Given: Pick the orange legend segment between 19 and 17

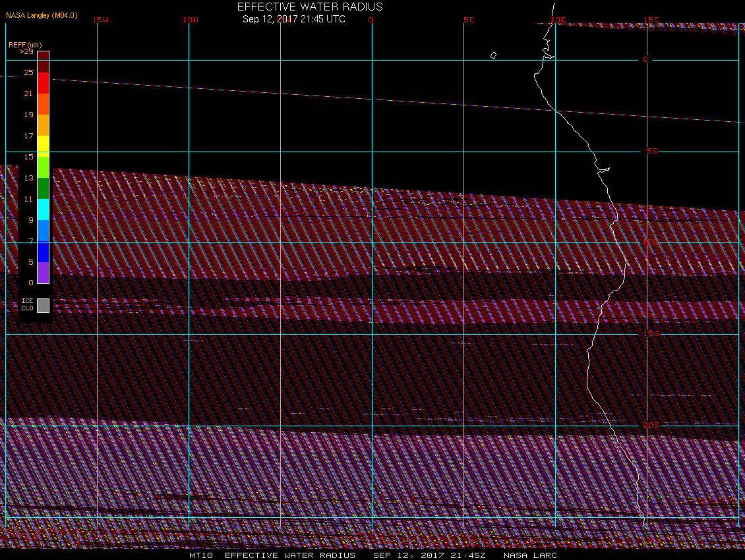Looking at the screenshot, I should (44, 125).
